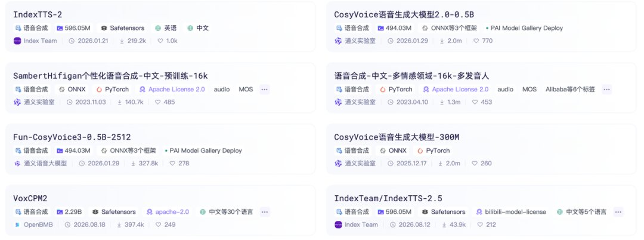This screenshot has width=644, height=240.
Task: Open IndexTeam/IndexTTS-2.5 model title
Action: [x=388, y=198]
